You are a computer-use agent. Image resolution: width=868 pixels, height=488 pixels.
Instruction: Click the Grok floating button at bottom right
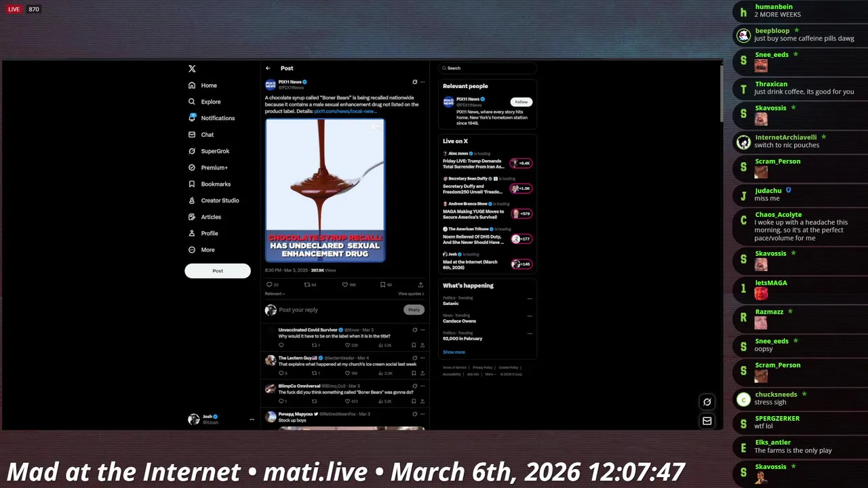pos(707,402)
